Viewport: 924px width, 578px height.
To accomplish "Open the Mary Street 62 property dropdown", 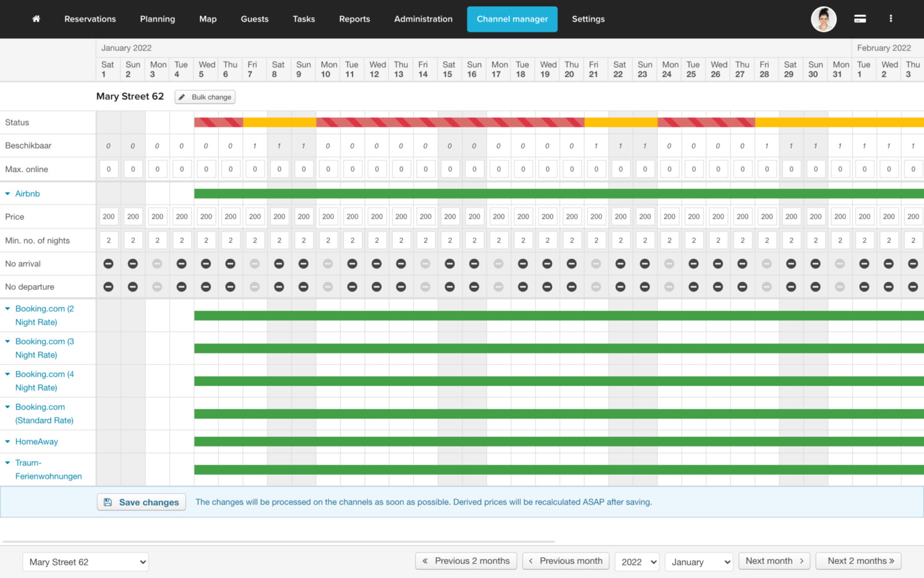I will click(85, 562).
